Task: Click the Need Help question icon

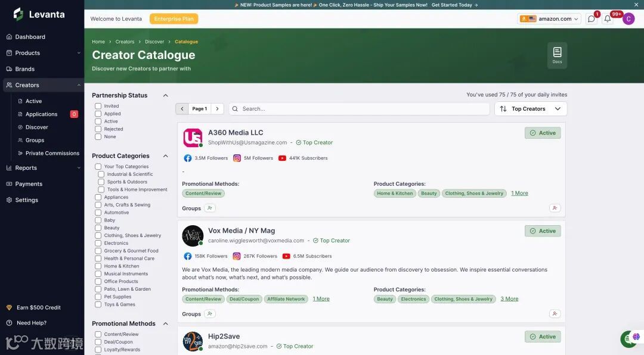Action: pos(9,323)
